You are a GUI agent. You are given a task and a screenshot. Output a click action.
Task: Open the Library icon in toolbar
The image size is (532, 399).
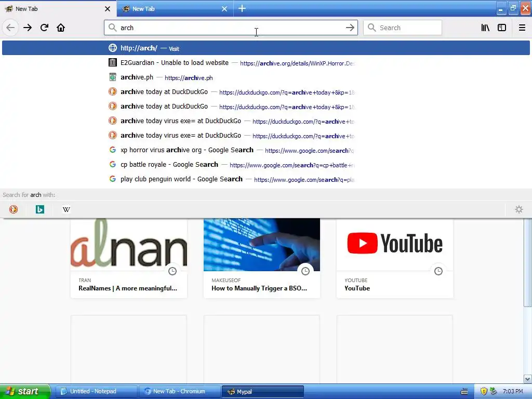pos(485,28)
